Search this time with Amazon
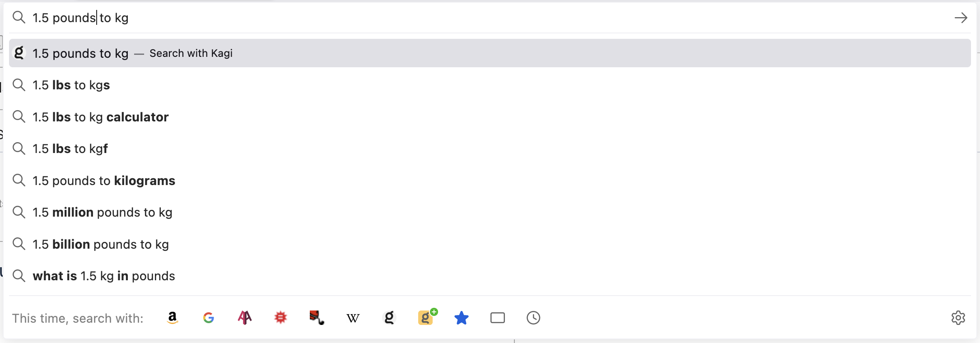 (172, 318)
